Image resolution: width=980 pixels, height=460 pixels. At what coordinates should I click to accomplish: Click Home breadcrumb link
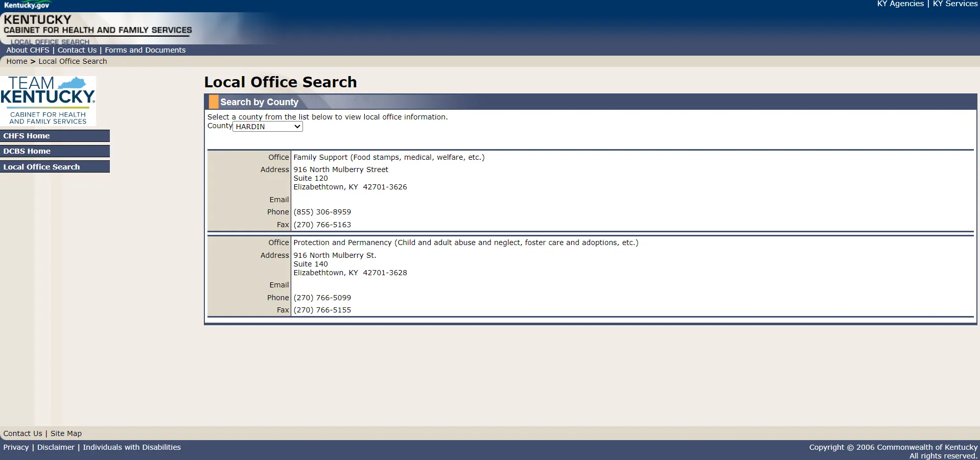click(17, 61)
